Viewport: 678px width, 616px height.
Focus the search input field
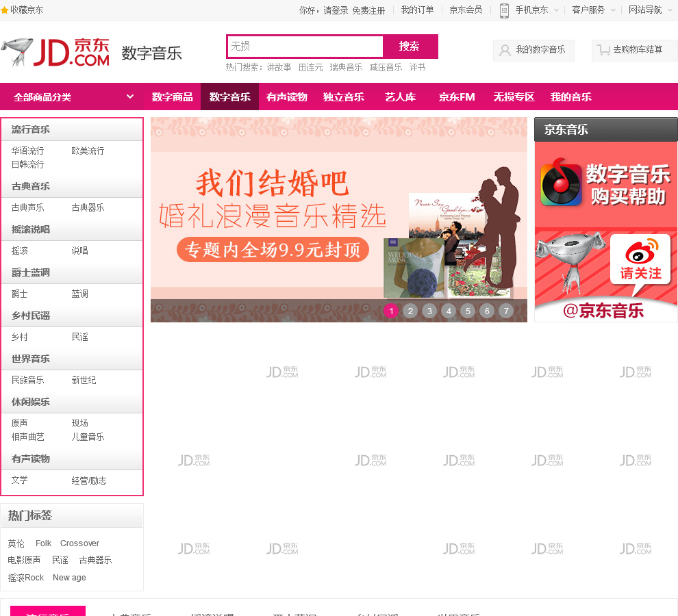(x=305, y=47)
